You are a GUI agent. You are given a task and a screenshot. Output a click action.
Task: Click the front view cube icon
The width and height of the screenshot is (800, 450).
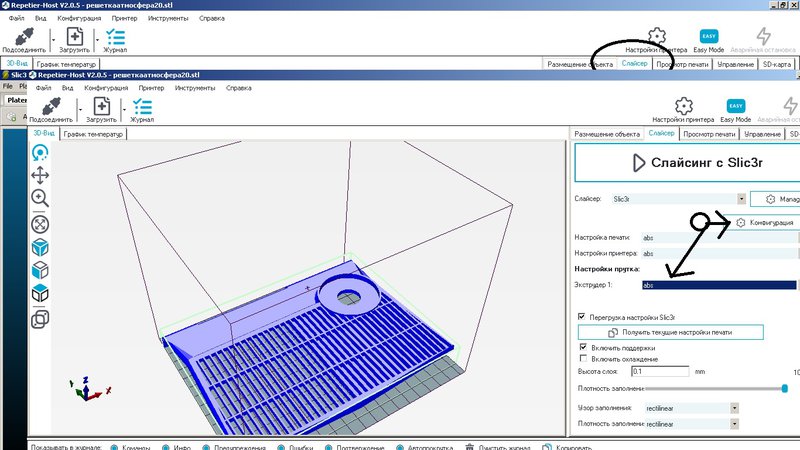click(x=40, y=270)
